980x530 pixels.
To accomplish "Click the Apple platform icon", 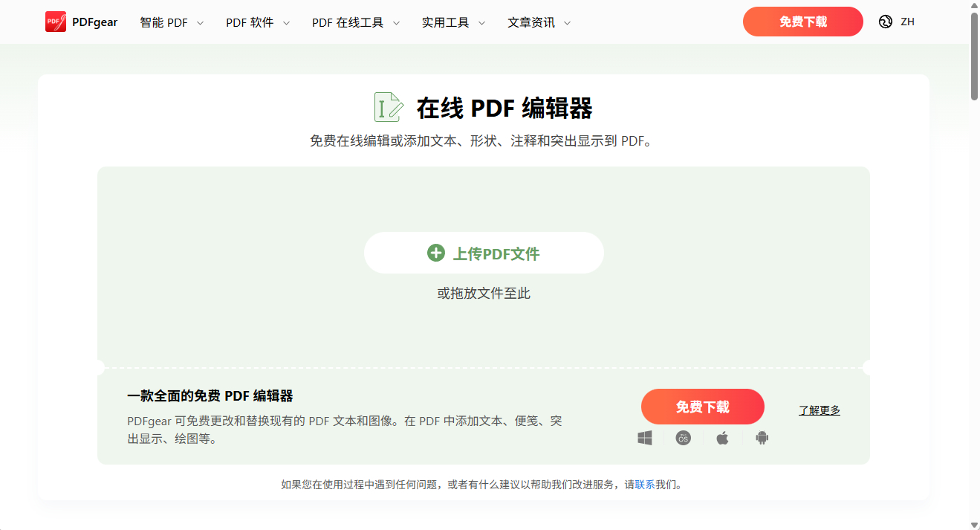I will [x=721, y=438].
